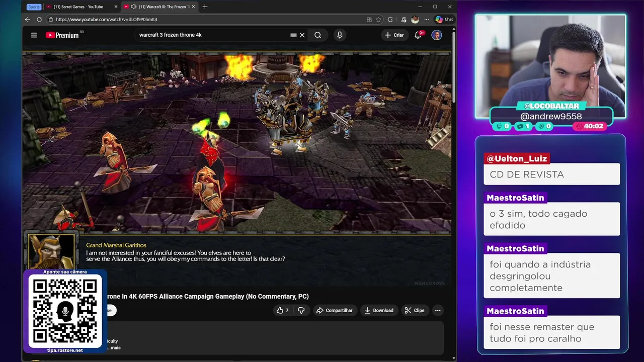Screen dimensions: 644x362
Task: Open the YouTube account avatar menu
Action: 437,35
